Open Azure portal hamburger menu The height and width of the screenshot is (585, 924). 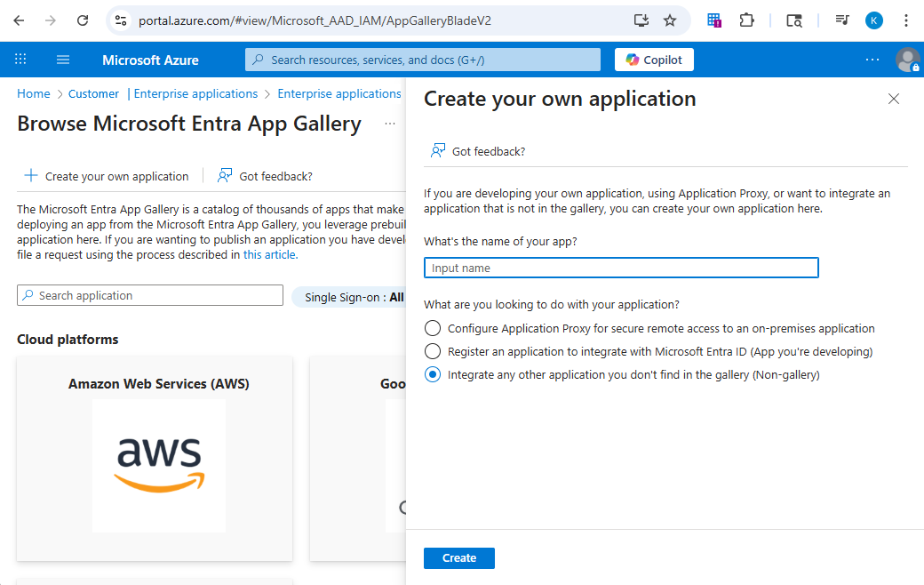pos(63,60)
